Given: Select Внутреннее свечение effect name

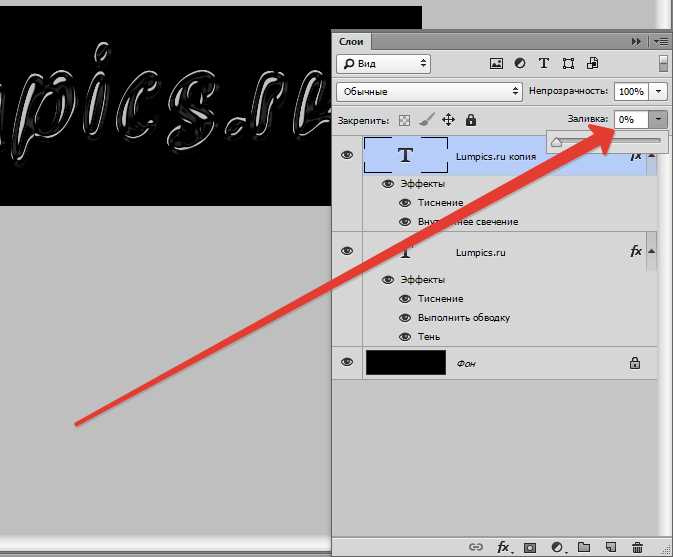Looking at the screenshot, I should (468, 222).
